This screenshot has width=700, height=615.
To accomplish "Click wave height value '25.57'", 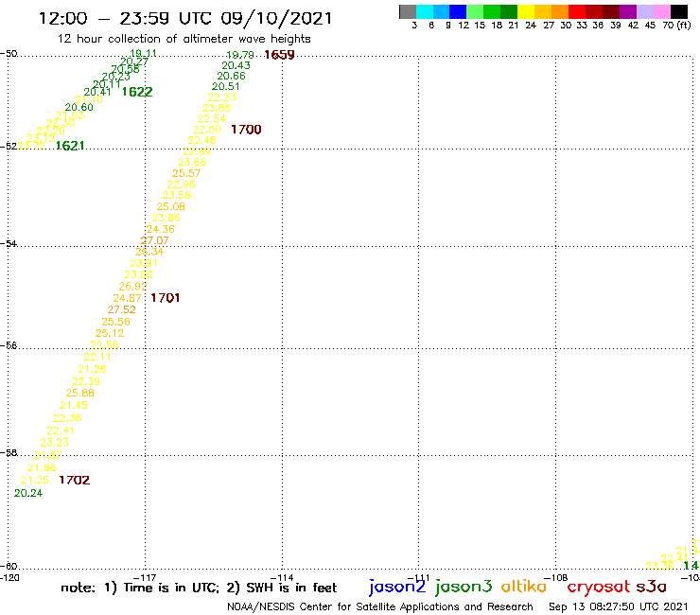I will coord(186,173).
